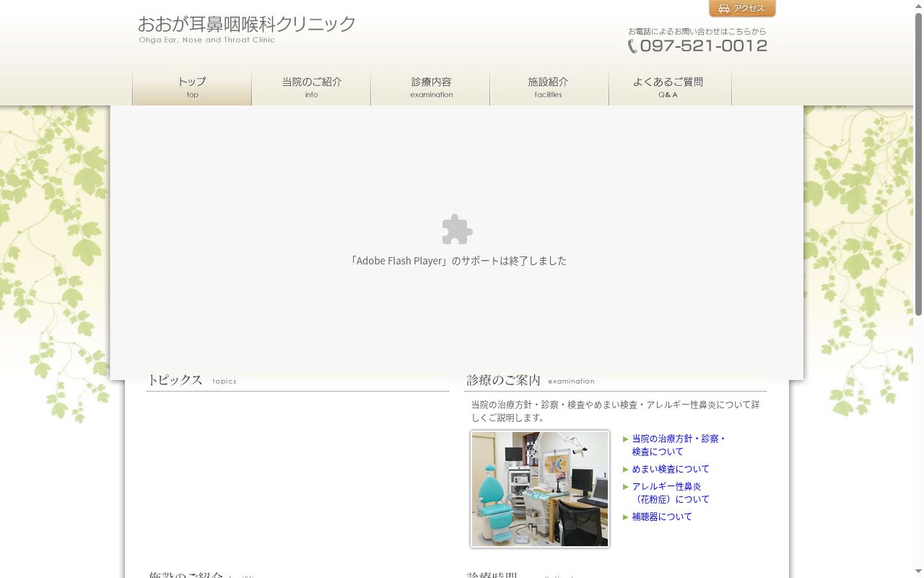This screenshot has height=578, width=924.
Task: Open the トップ navigation tab
Action: tap(192, 87)
